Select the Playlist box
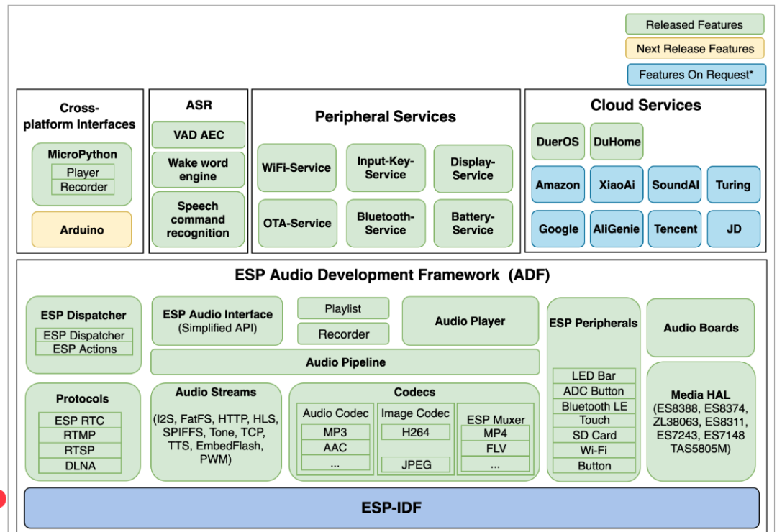 [343, 308]
